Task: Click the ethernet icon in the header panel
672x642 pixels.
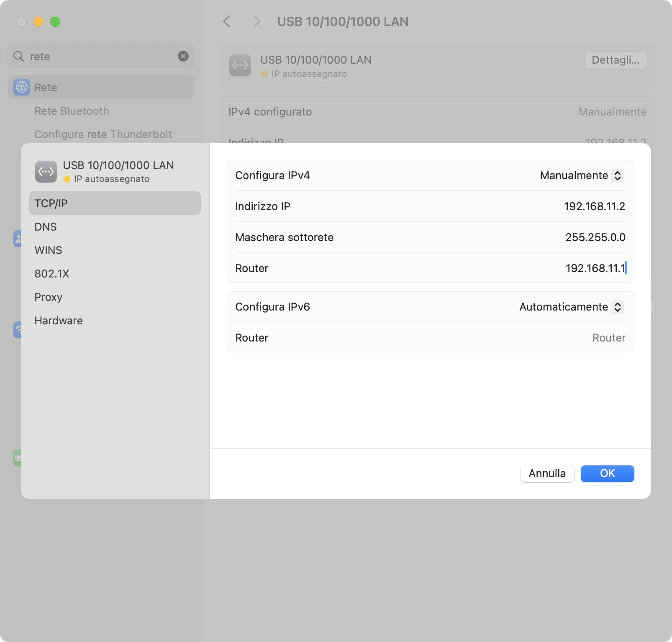Action: [x=240, y=66]
